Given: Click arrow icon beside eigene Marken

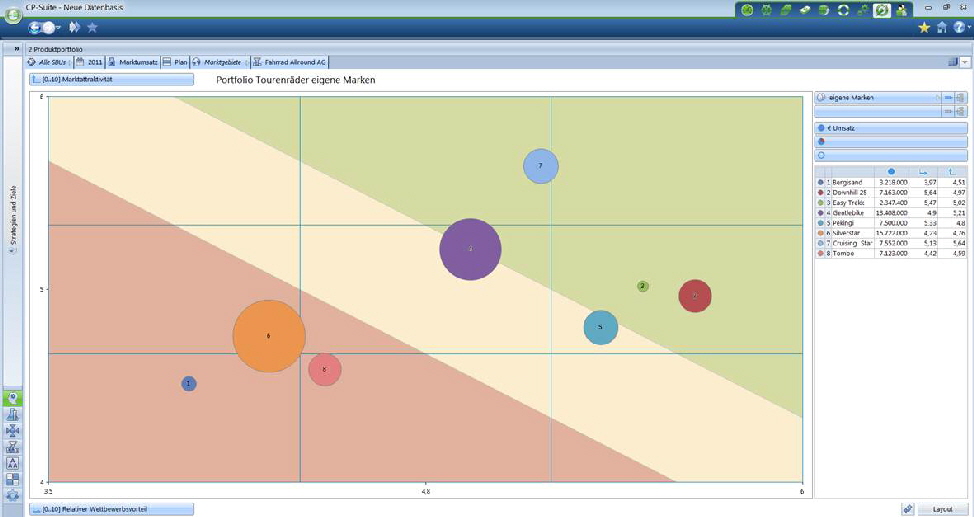Looking at the screenshot, I should point(949,98).
